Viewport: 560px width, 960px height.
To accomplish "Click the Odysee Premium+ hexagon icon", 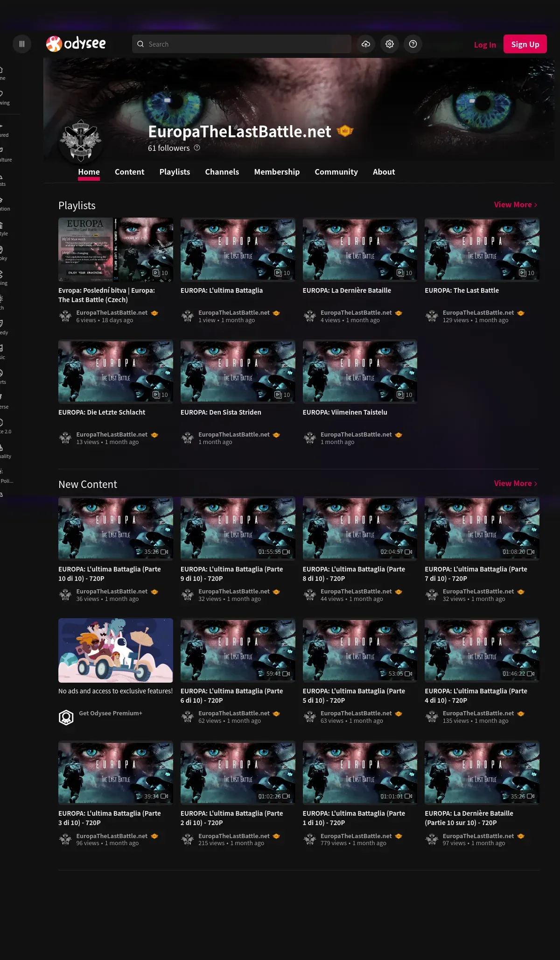I will pos(66,717).
